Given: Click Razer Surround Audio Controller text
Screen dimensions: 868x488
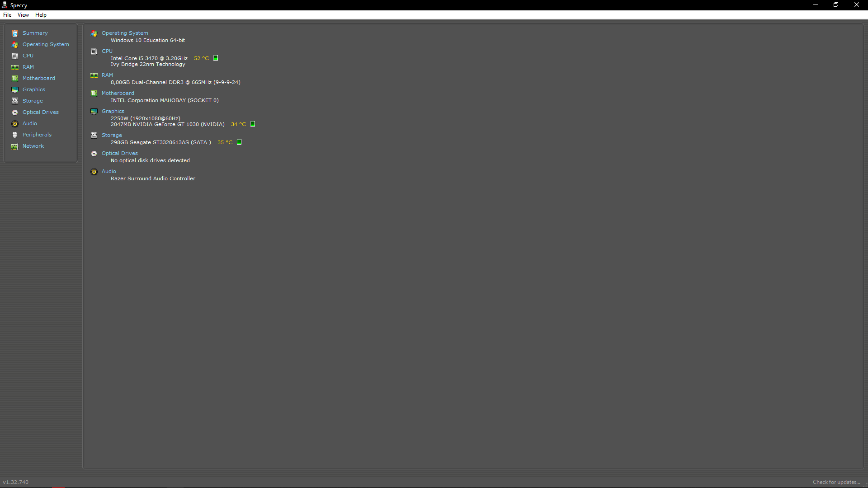Looking at the screenshot, I should coord(153,178).
